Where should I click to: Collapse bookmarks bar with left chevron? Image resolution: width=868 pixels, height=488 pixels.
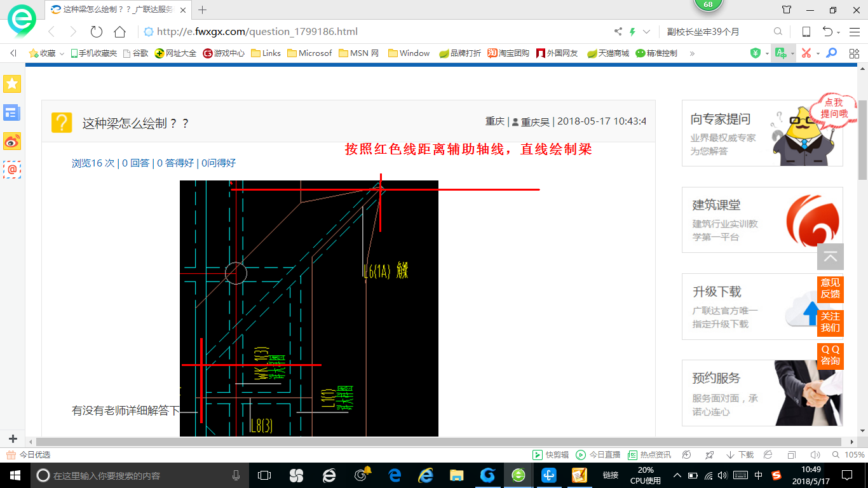tap(13, 53)
